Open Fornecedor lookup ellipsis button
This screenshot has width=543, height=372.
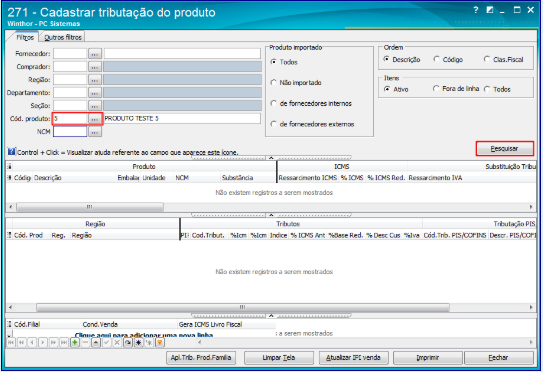tap(95, 54)
